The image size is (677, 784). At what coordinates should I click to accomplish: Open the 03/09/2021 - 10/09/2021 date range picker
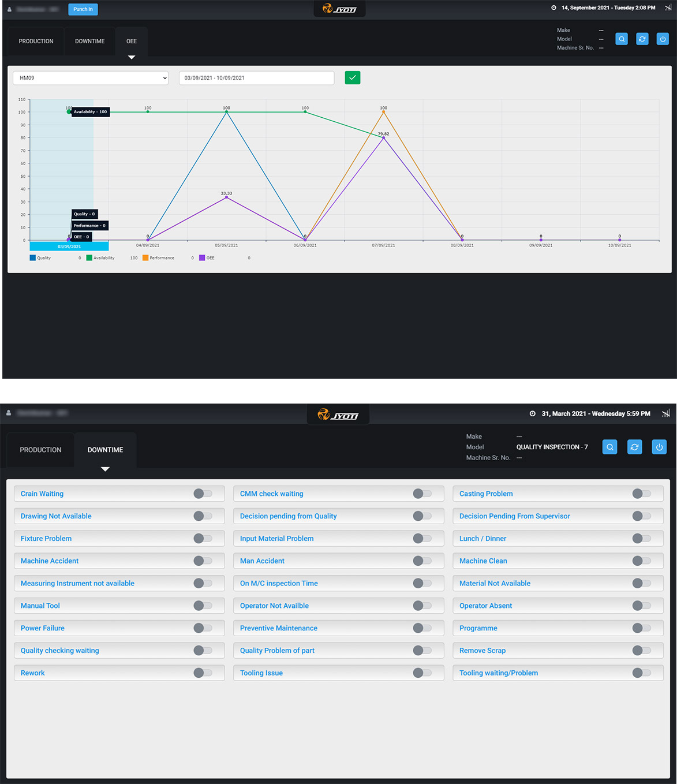coord(256,78)
